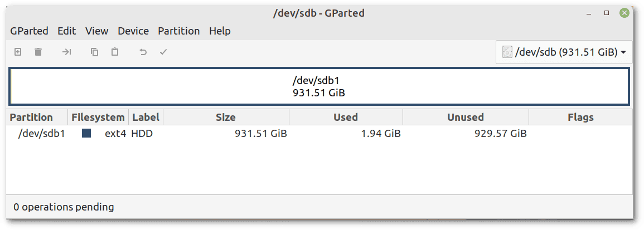Open the Edit menu
644x230 pixels.
click(x=67, y=31)
